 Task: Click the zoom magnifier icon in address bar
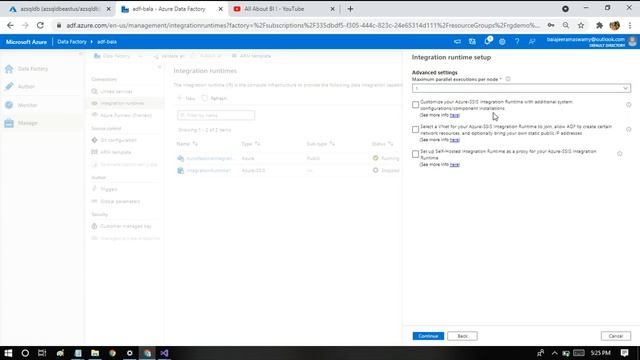click(x=566, y=25)
